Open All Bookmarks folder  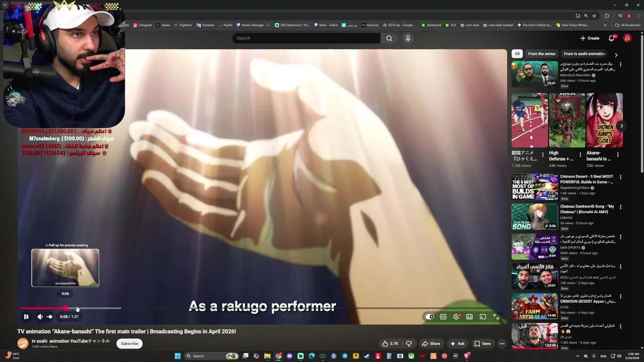point(628,25)
